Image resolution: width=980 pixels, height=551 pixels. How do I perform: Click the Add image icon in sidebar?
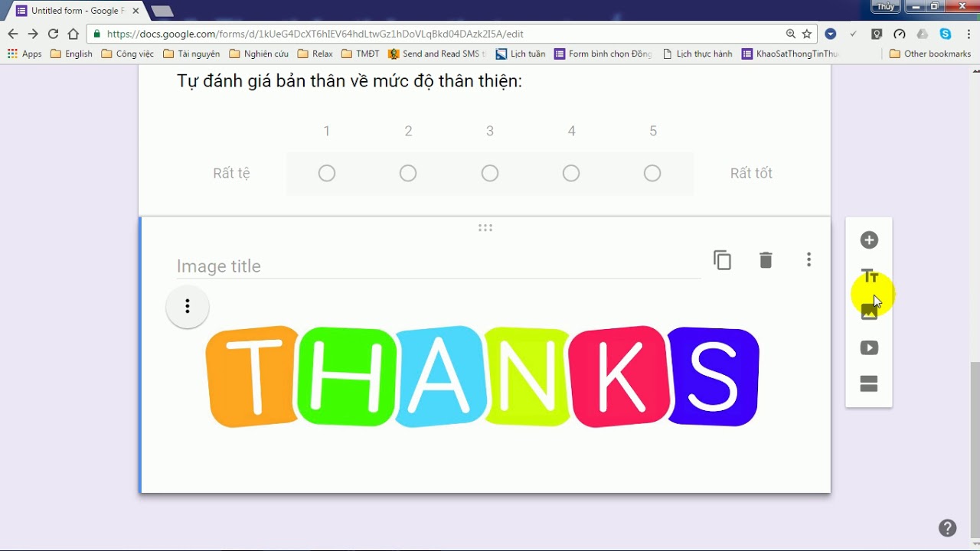click(869, 311)
